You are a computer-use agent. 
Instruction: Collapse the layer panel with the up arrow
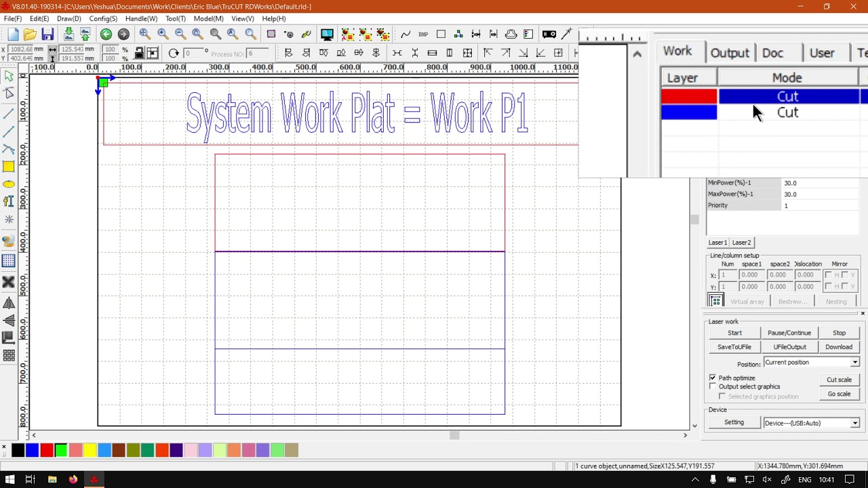637,54
